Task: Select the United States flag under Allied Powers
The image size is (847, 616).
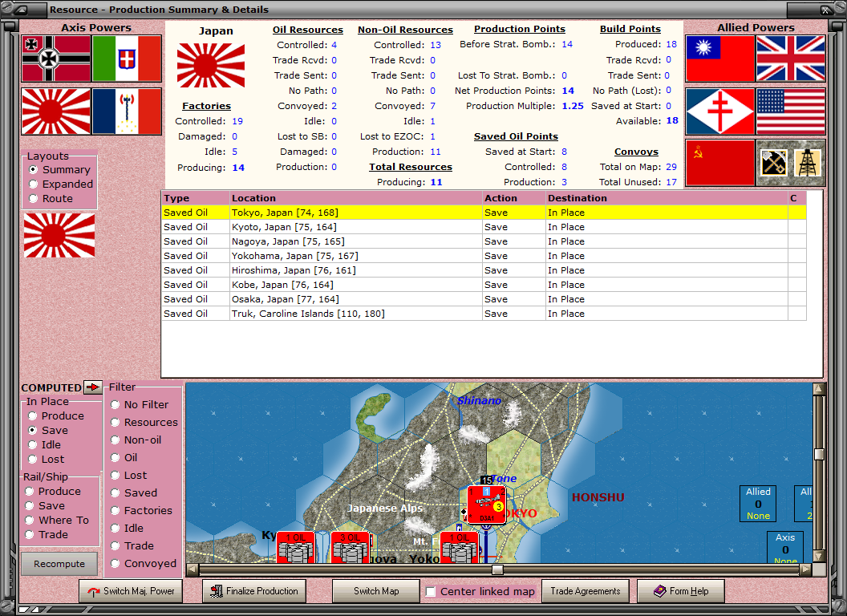Action: [791, 111]
